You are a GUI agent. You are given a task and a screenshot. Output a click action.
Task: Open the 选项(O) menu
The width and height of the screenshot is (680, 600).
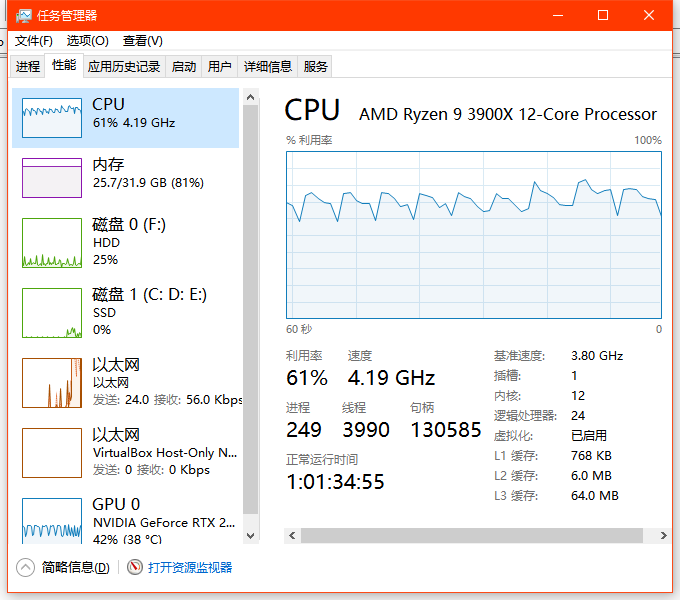pyautogui.click(x=87, y=41)
